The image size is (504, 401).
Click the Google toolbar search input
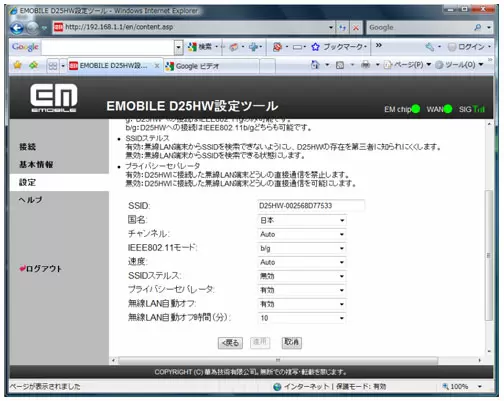pyautogui.click(x=108, y=47)
